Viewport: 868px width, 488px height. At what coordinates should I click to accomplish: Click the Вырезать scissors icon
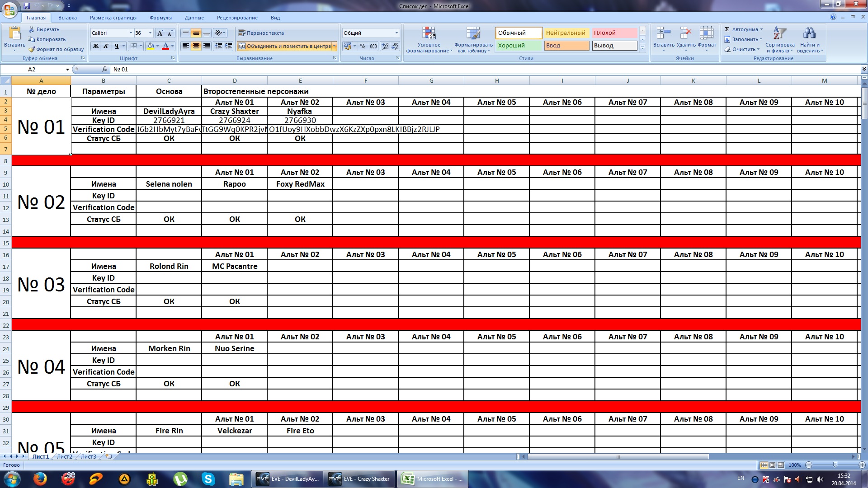coord(32,29)
